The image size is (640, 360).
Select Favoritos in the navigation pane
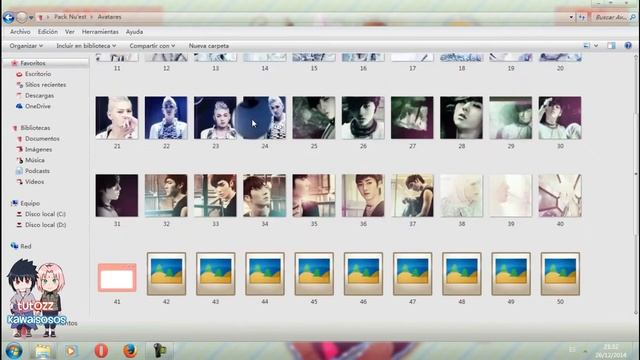coord(33,63)
